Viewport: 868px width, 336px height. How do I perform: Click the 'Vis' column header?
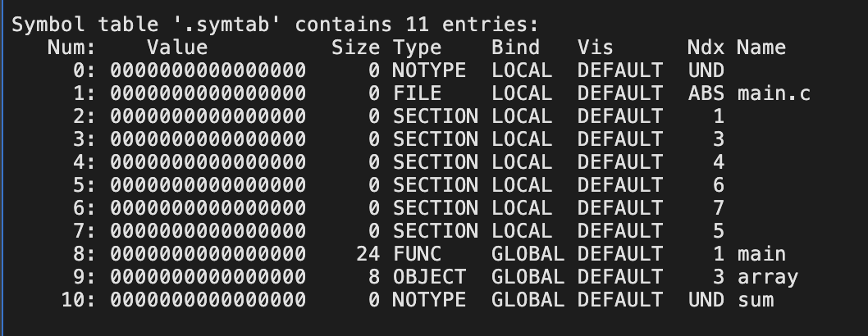click(x=595, y=48)
